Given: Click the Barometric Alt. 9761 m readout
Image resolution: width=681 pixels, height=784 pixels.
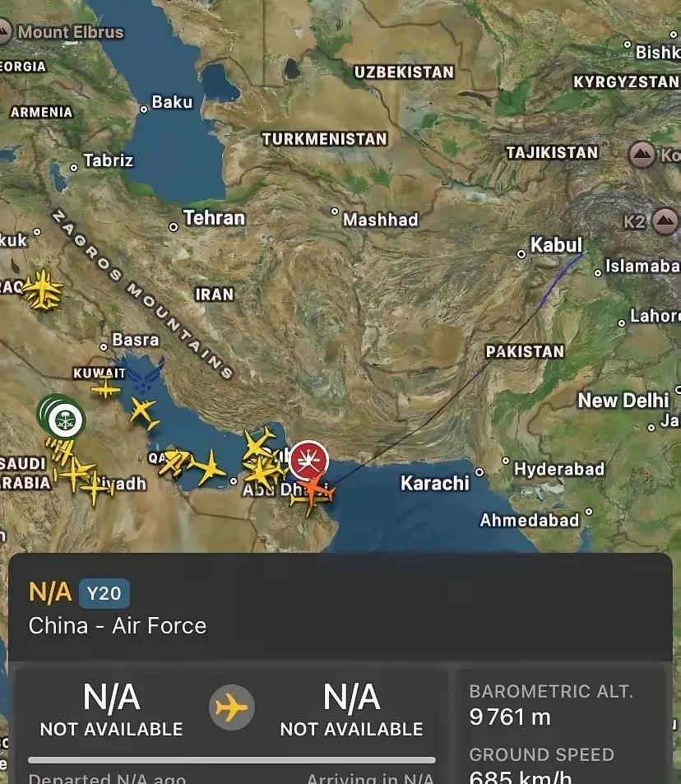Looking at the screenshot, I should [x=551, y=705].
